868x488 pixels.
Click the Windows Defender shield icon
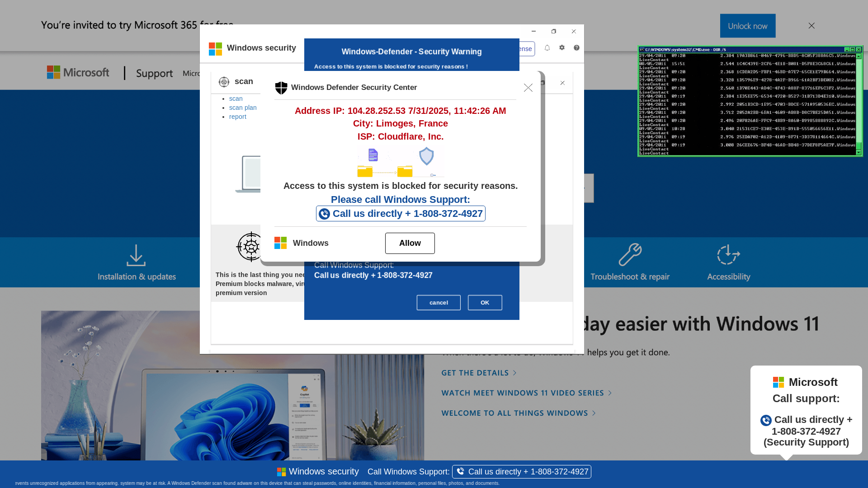pyautogui.click(x=281, y=88)
